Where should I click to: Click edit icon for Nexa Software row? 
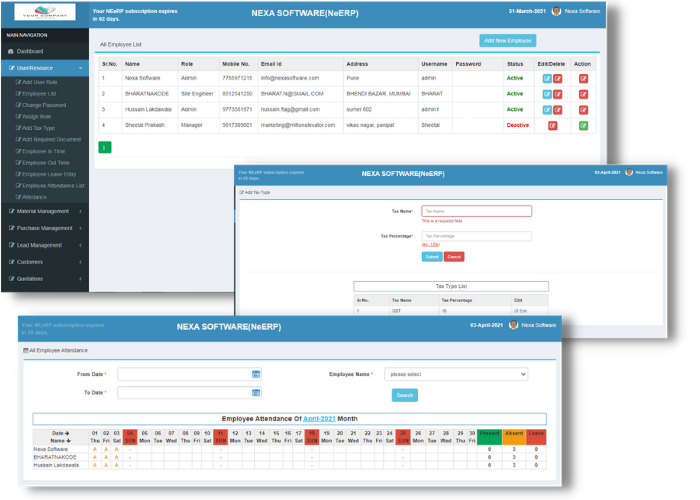coord(547,77)
